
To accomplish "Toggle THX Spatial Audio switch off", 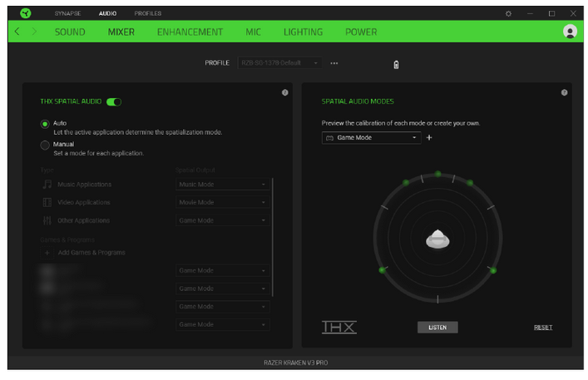I will 114,102.
